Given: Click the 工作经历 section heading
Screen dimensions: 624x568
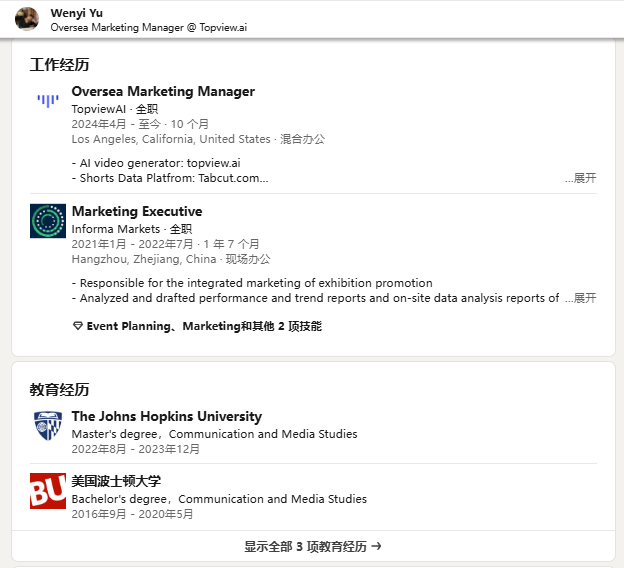Looking at the screenshot, I should (59, 64).
